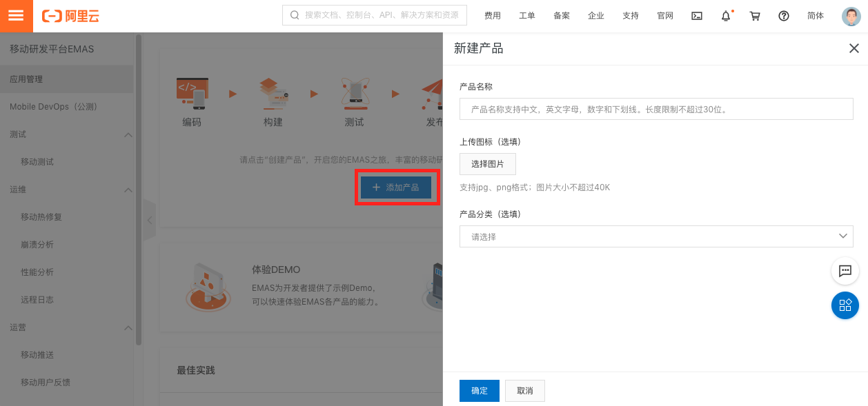Open the user avatar menu
Viewport: 868px width, 406px height.
[851, 16]
